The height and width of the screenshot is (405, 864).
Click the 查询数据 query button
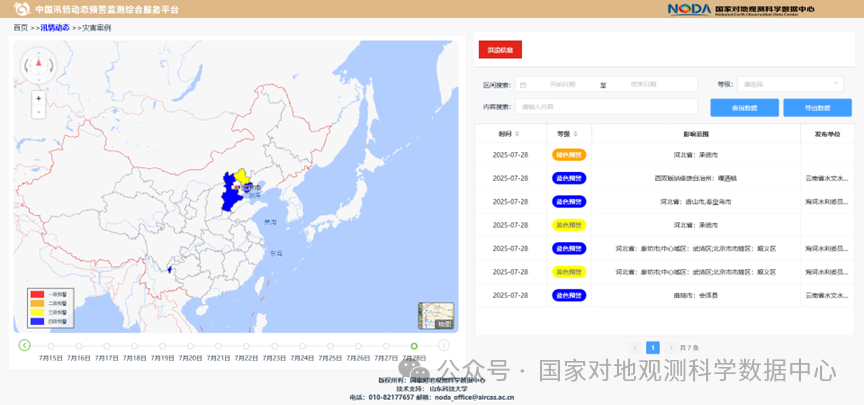point(744,107)
